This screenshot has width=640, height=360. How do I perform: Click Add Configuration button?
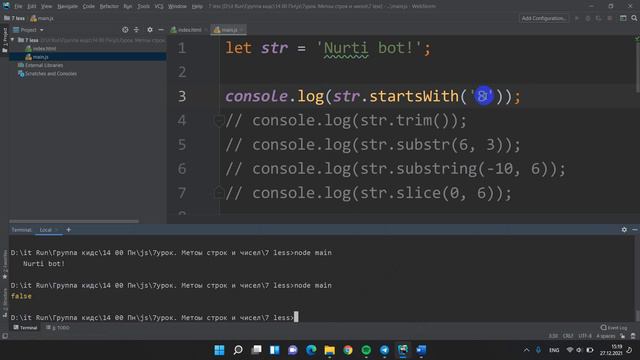click(x=544, y=18)
